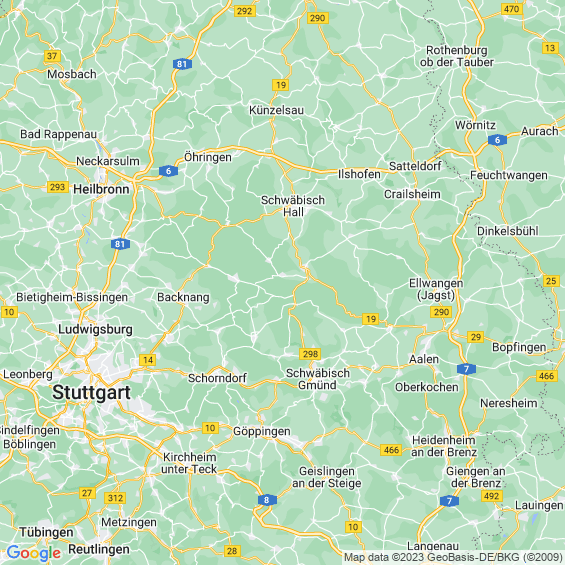Select the Schwäbisch Gmünd label
Image resolution: width=565 pixels, height=565 pixels.
[318, 379]
